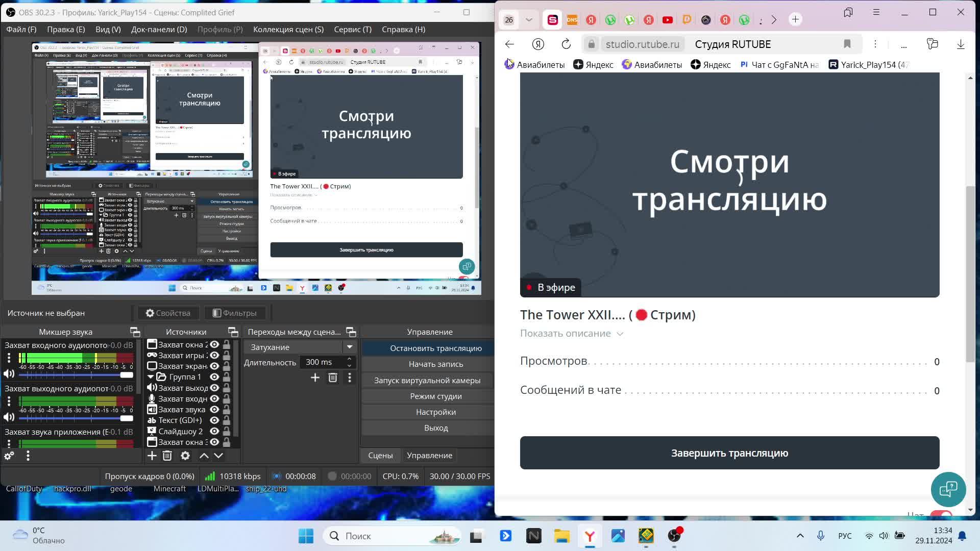Undock the Источники panel
The width and height of the screenshot is (980, 551).
(x=233, y=332)
